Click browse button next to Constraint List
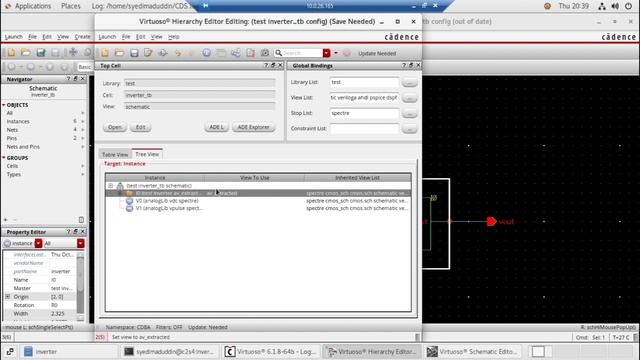The image size is (640, 360). point(409,129)
